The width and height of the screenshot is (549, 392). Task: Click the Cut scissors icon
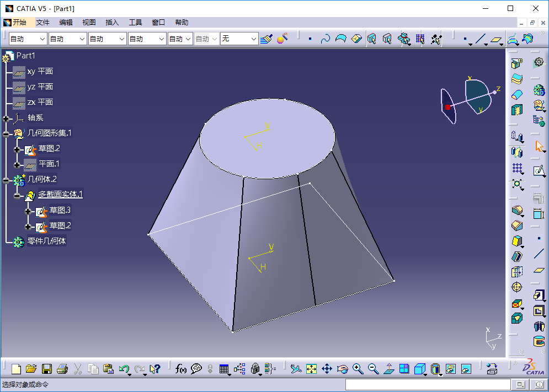[78, 369]
